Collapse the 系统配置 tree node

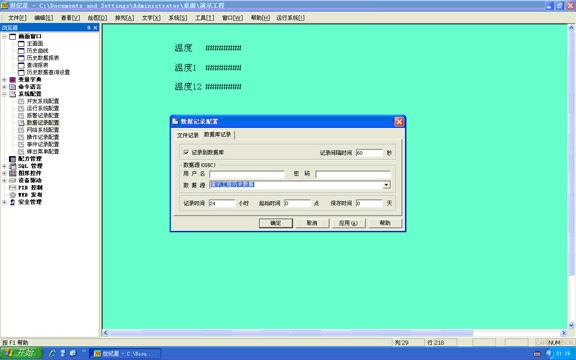(x=4, y=94)
